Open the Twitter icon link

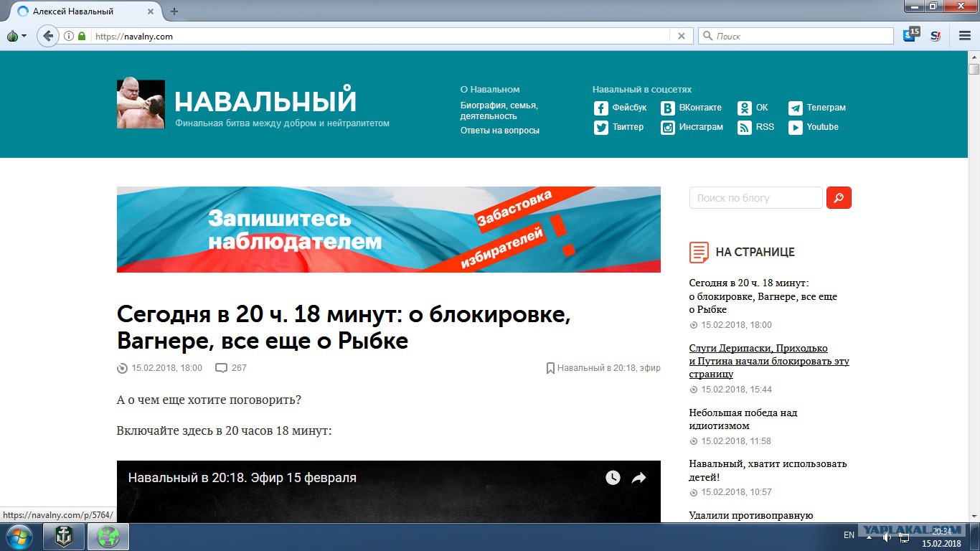coord(600,128)
